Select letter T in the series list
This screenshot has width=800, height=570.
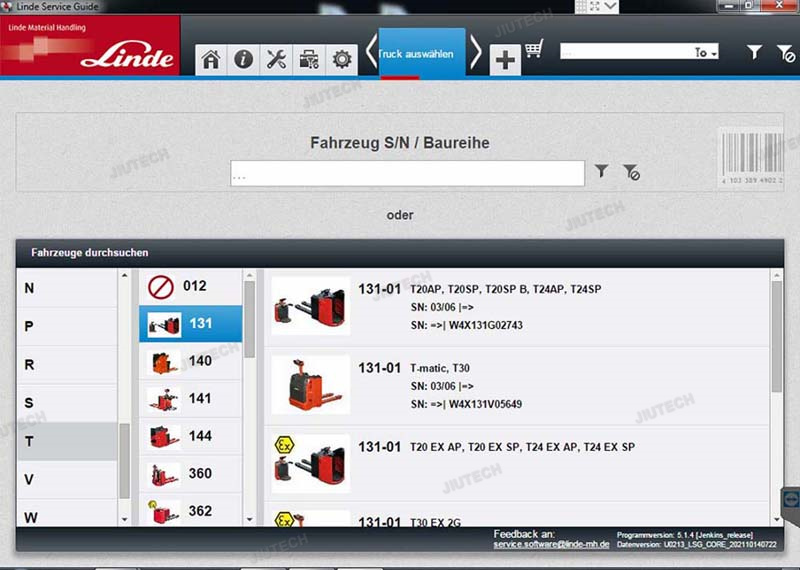(67, 441)
